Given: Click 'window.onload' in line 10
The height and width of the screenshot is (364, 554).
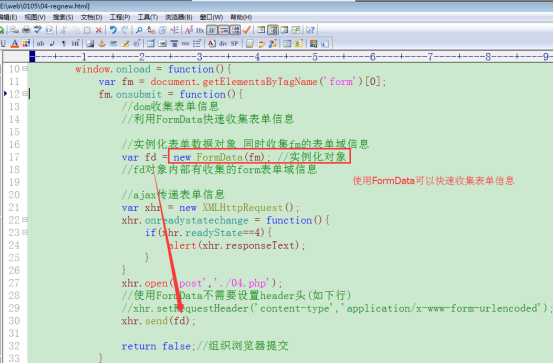Looking at the screenshot, I should tap(113, 69).
